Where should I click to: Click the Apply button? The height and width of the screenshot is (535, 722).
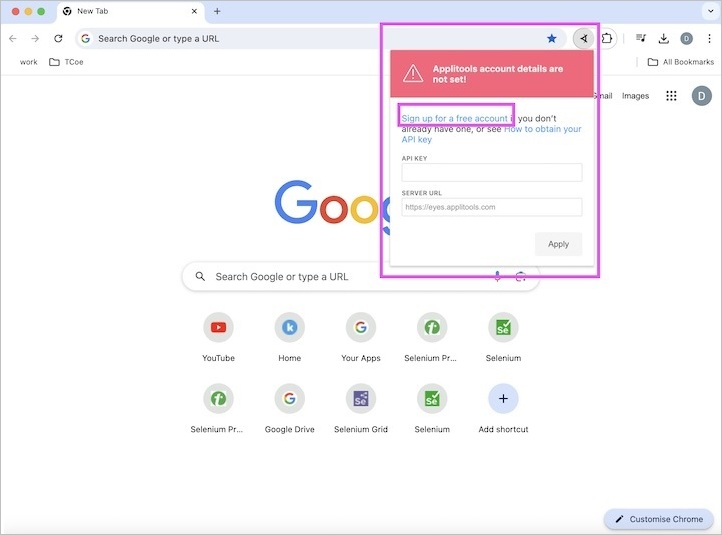click(x=559, y=244)
